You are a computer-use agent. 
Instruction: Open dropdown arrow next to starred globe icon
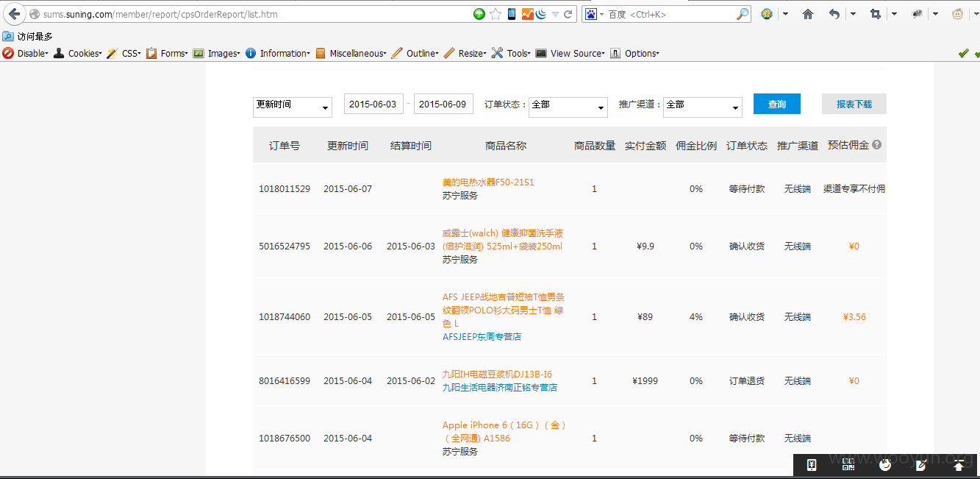pos(785,14)
